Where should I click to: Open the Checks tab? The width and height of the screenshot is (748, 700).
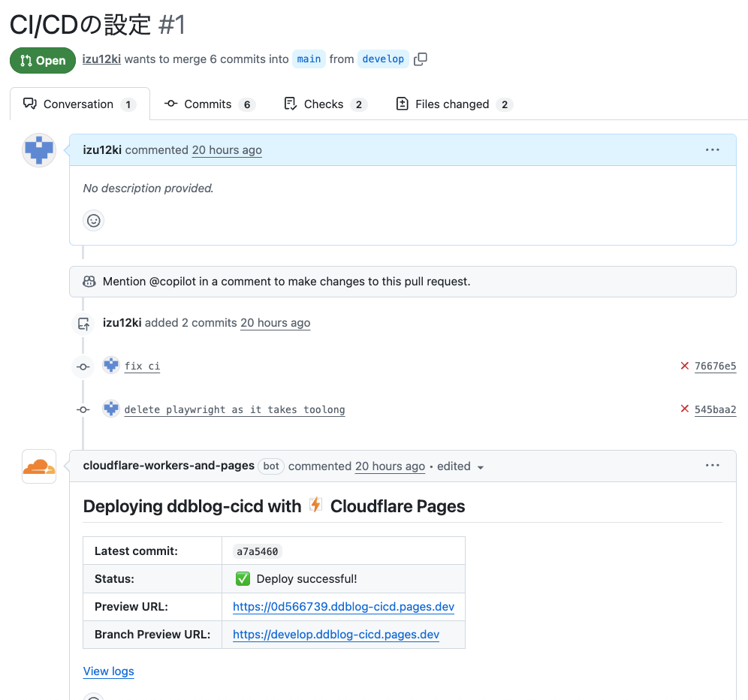(325, 104)
